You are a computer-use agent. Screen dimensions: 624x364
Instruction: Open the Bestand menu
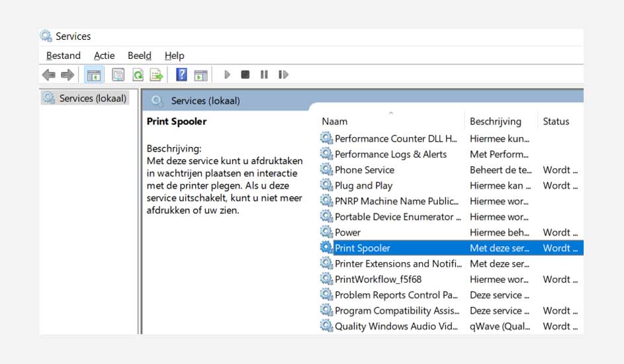pyautogui.click(x=64, y=56)
